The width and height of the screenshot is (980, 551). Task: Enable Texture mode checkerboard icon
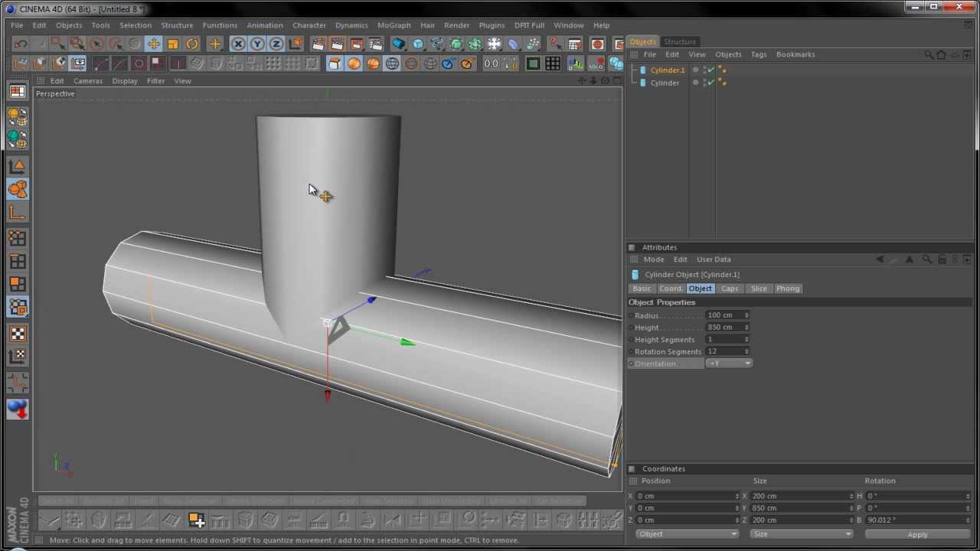[18, 334]
